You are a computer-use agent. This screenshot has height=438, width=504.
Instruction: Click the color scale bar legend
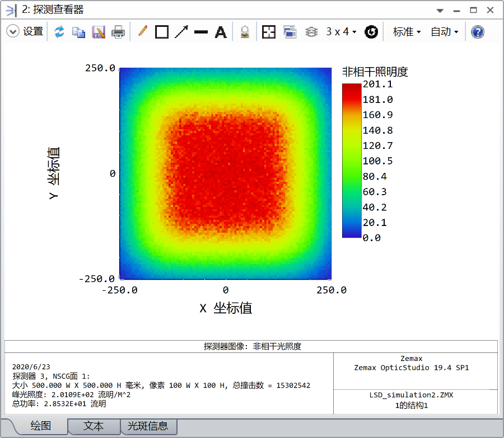352,161
